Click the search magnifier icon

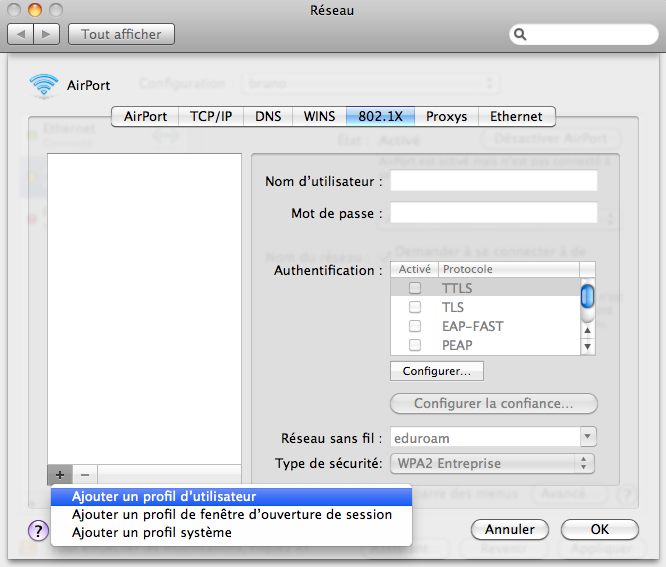coord(521,34)
